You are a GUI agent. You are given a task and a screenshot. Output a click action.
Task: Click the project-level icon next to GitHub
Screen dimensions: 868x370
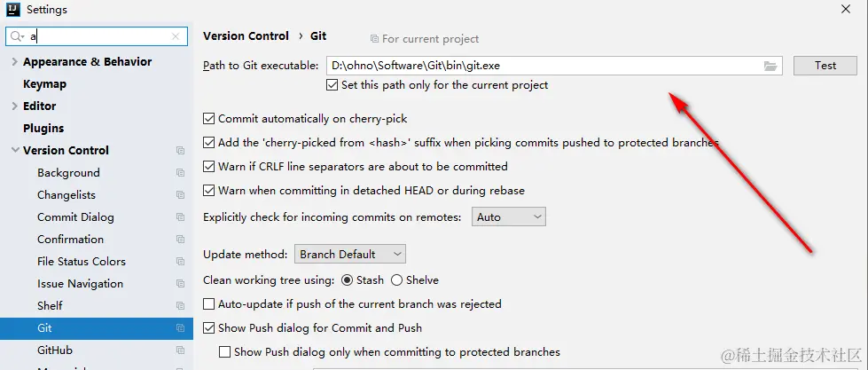(x=181, y=350)
